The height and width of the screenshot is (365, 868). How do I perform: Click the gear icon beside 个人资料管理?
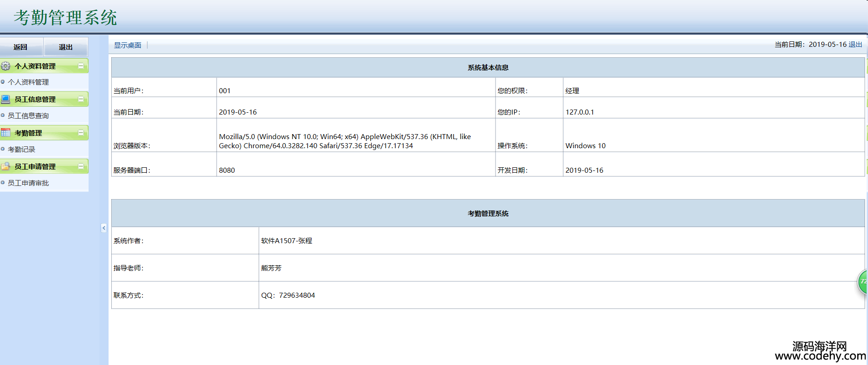(5, 66)
